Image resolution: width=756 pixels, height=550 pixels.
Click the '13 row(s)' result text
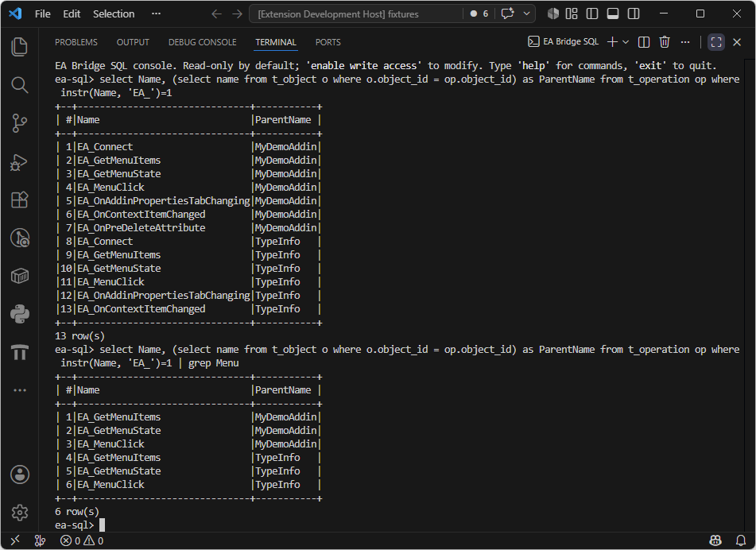(79, 336)
